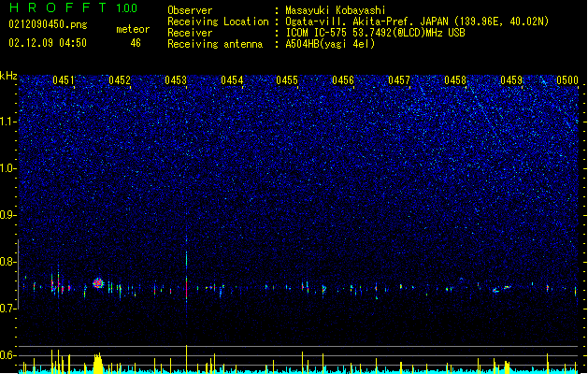Screen dimensions: 588x374
Task: Click the 0455 time marker
Action: (x=287, y=79)
